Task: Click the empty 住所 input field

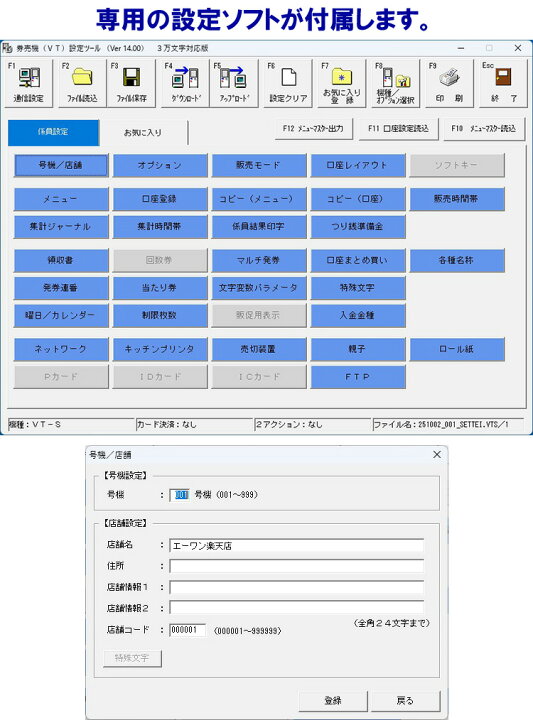Action: tap(296, 566)
